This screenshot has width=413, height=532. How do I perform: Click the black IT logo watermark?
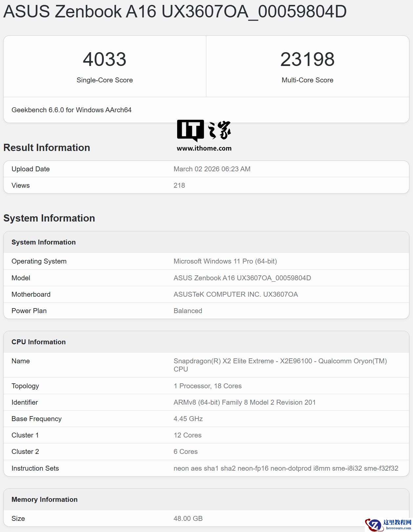pos(190,130)
